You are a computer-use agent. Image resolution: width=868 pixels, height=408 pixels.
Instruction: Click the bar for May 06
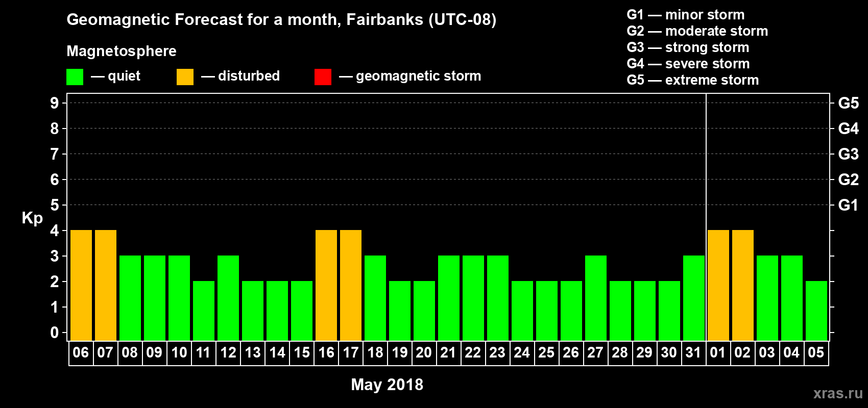click(81, 286)
